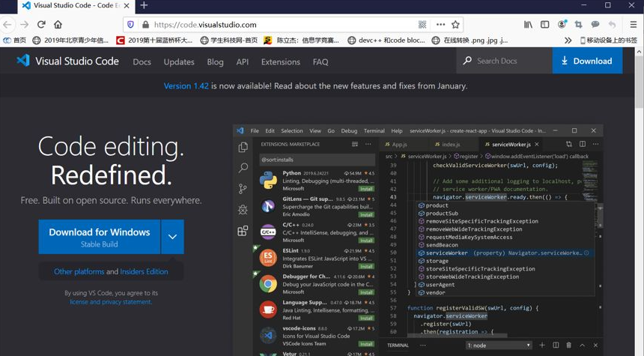Bookmark this page with the star icon
The width and height of the screenshot is (644, 356).
(455, 25)
